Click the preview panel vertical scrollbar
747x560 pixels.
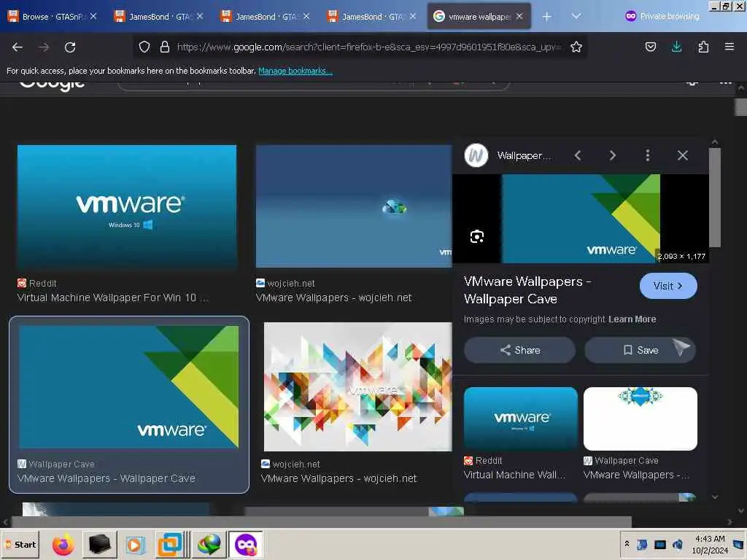tap(715, 198)
